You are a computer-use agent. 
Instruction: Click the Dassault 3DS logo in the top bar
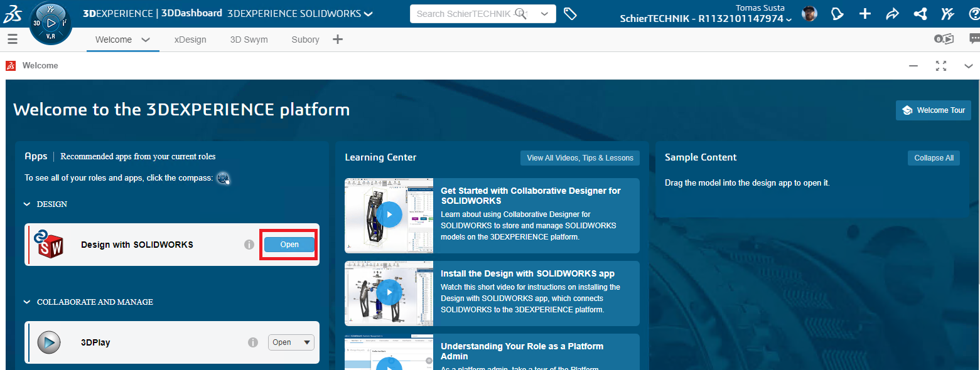tap(13, 16)
